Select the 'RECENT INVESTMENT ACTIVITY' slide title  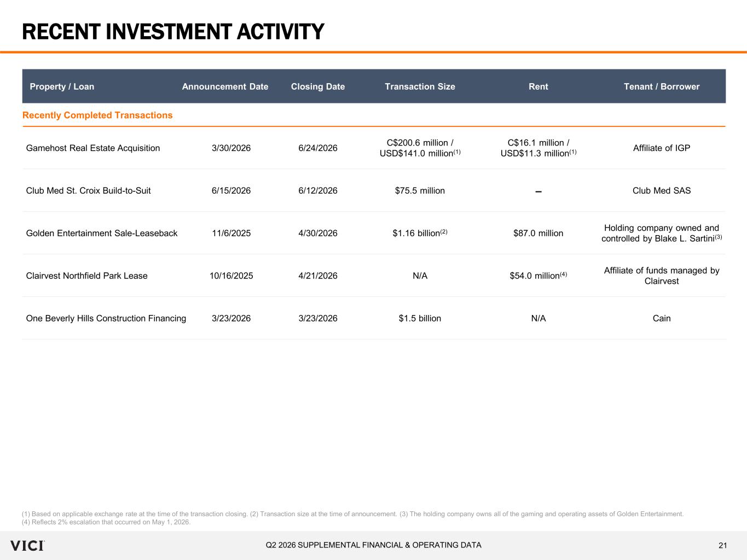[173, 32]
